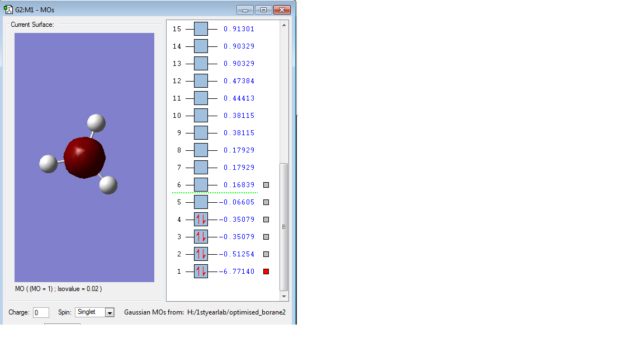644x362 pixels.
Task: Toggle surface marker beside MO 3
Action: (266, 236)
